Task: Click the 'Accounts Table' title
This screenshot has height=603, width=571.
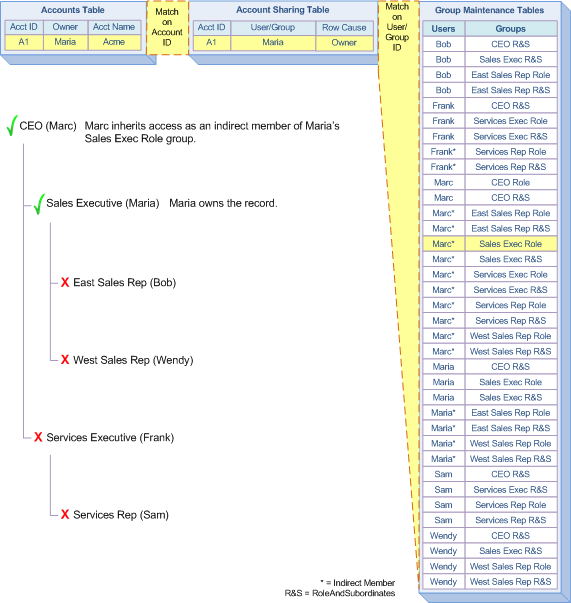Action: (x=73, y=10)
